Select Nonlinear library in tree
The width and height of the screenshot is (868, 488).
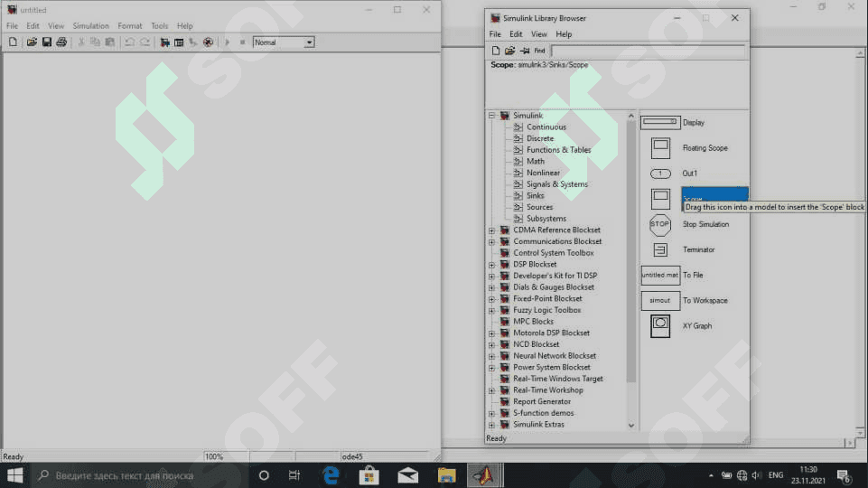(x=543, y=173)
